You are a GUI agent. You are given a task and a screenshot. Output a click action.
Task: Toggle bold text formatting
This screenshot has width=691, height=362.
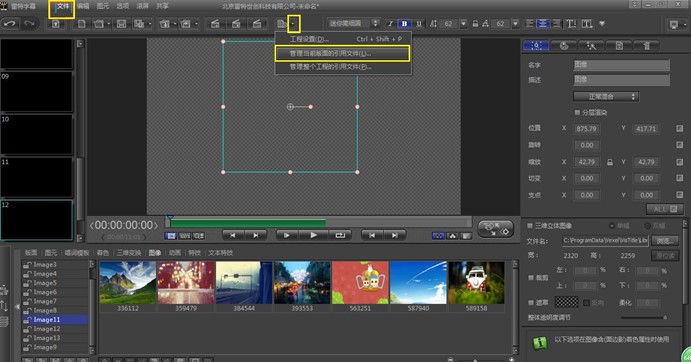[404, 24]
